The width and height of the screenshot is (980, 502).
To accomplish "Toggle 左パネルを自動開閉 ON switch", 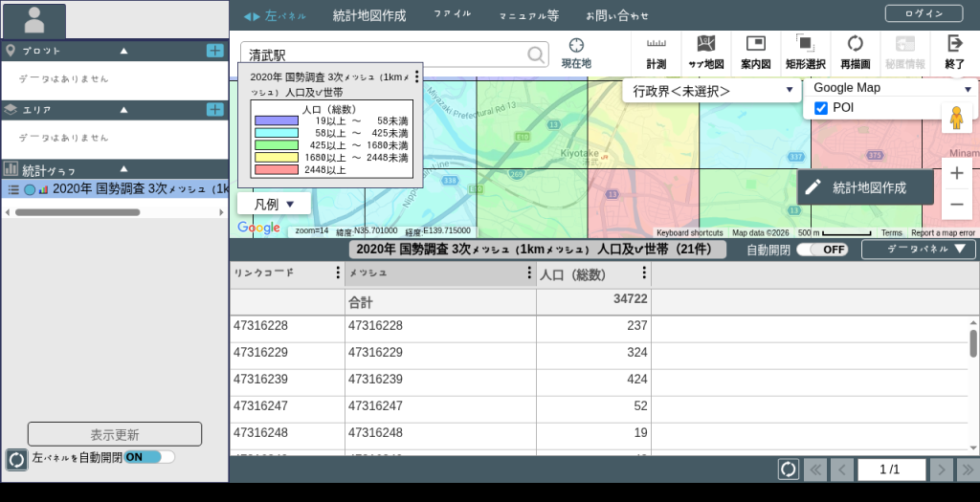I will (148, 457).
